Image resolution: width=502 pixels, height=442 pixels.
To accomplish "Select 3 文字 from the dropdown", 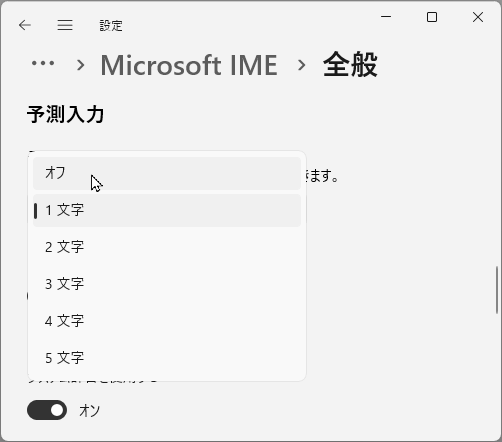I will point(167,284).
